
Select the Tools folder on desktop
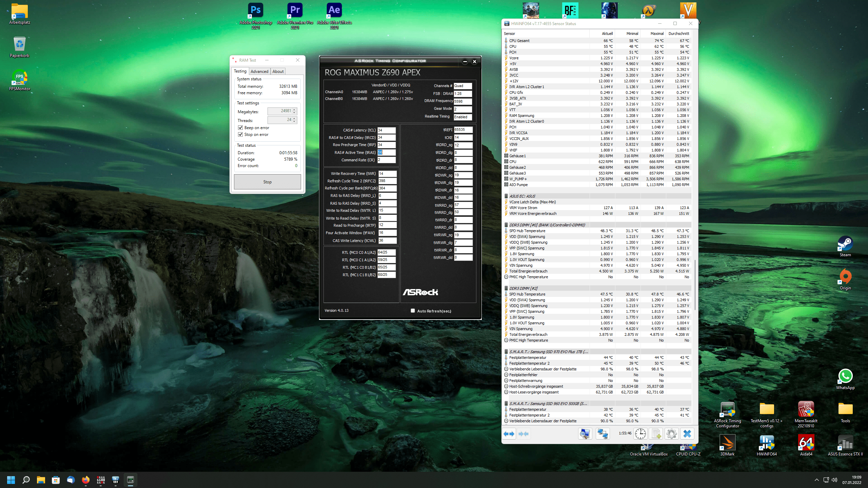[x=845, y=412]
